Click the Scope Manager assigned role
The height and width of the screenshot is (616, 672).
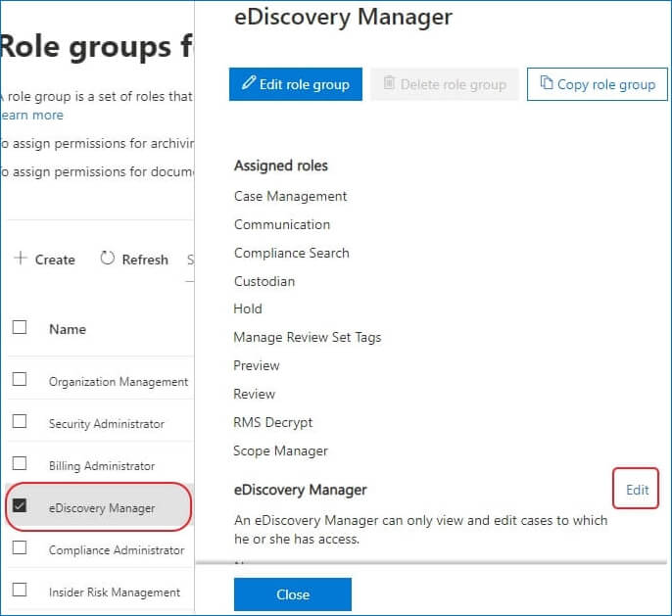point(281,451)
